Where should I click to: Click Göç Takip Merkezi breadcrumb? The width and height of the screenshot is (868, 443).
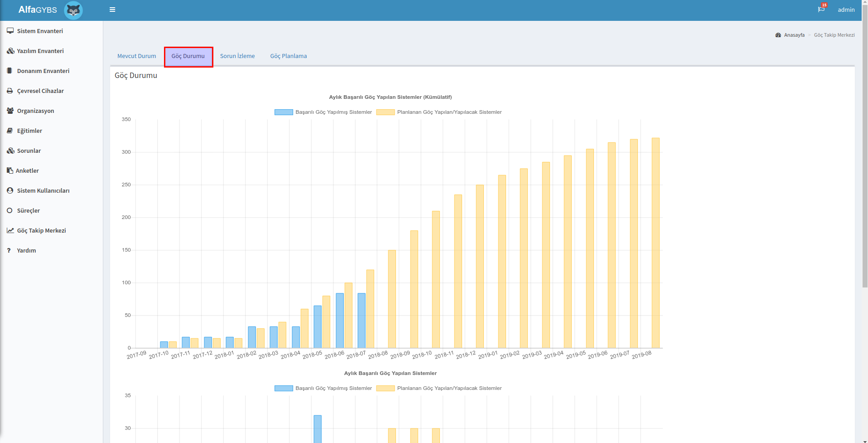(x=834, y=35)
